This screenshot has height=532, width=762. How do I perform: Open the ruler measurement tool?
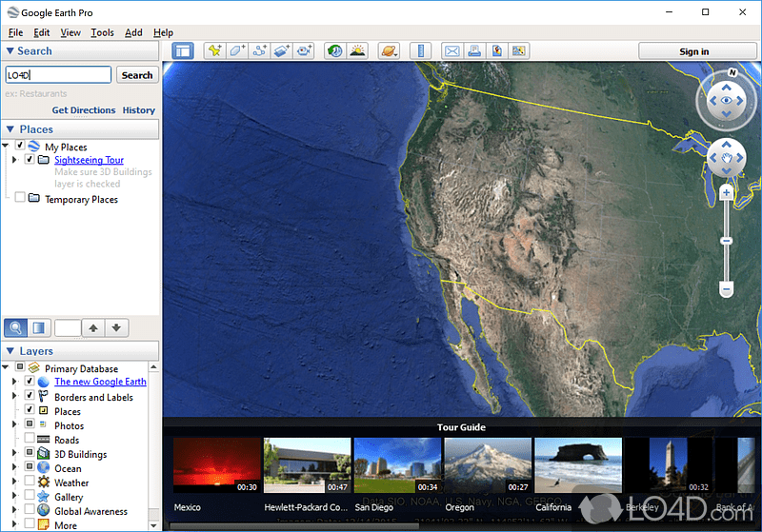tap(421, 51)
